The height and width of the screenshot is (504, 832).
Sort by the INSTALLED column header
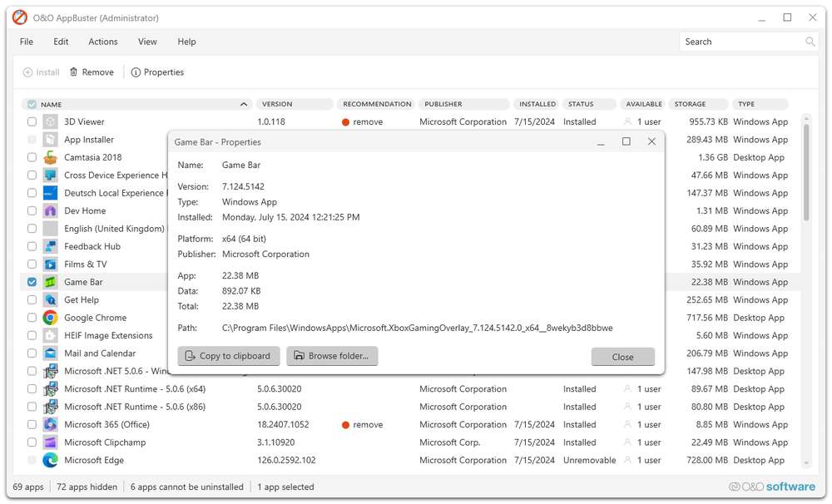coord(537,104)
